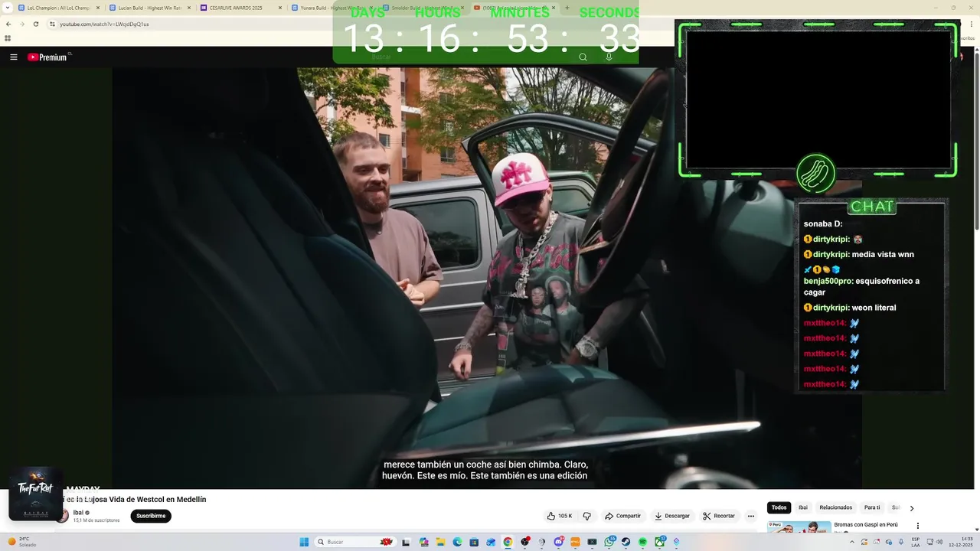Click the TheFatRat Mayday album art overlay
This screenshot has width=980, height=551.
pos(35,494)
